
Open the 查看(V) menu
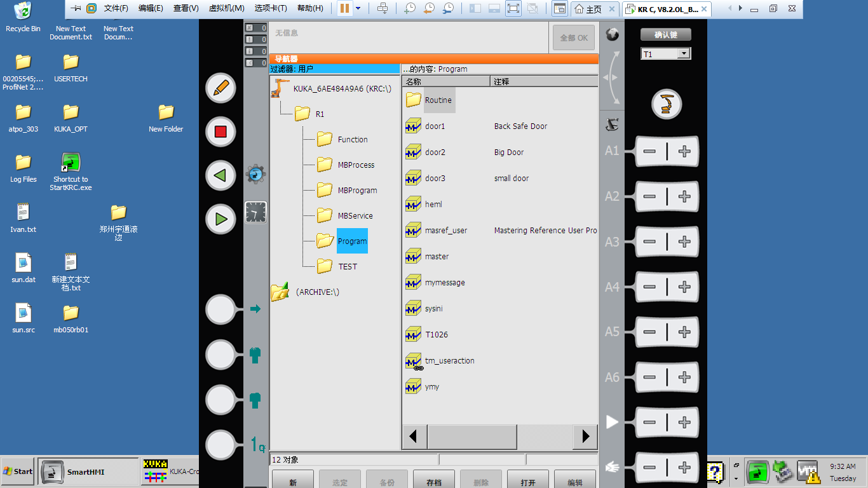click(x=186, y=8)
